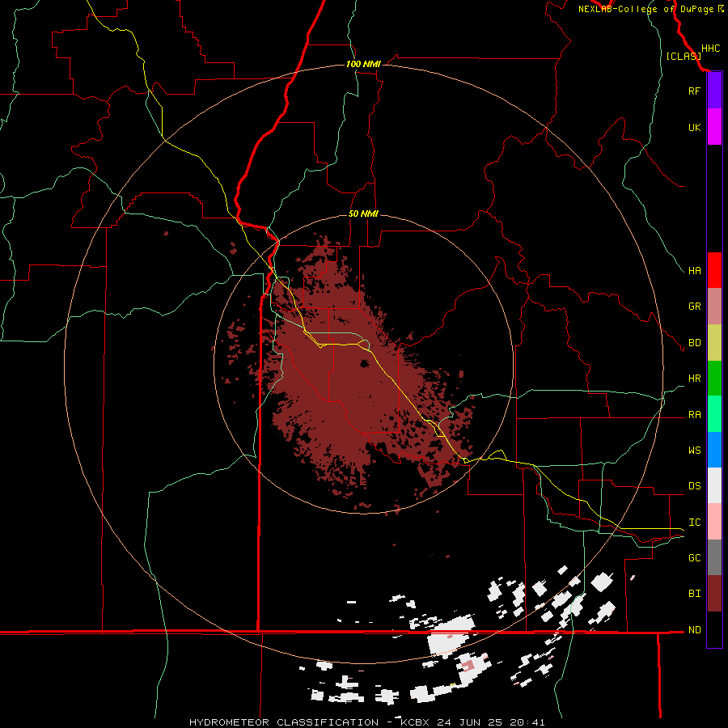Click the 100 NMI range ring label
This screenshot has height=728, width=728.
click(x=363, y=64)
